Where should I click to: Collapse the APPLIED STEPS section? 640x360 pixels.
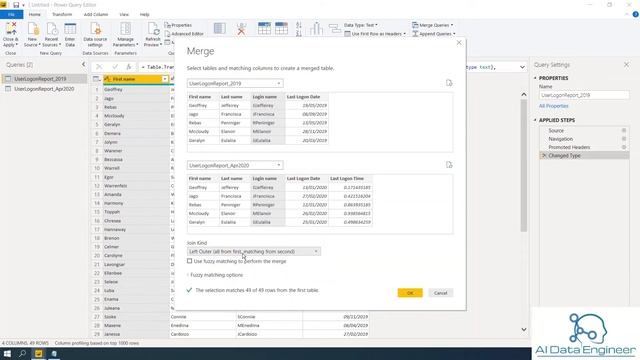535,120
